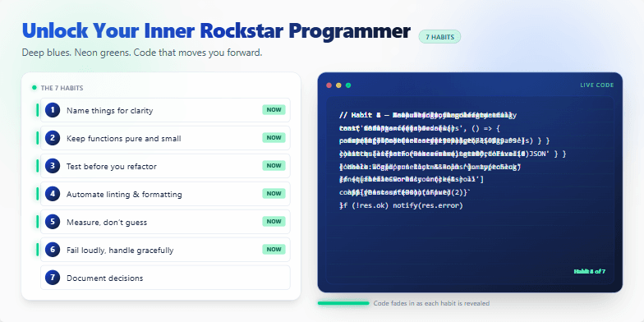Select habit number 2 circle icon

[53, 138]
